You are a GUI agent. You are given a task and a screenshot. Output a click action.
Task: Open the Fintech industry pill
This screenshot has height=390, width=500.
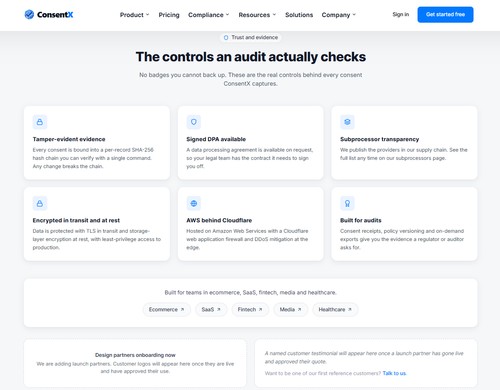point(250,309)
